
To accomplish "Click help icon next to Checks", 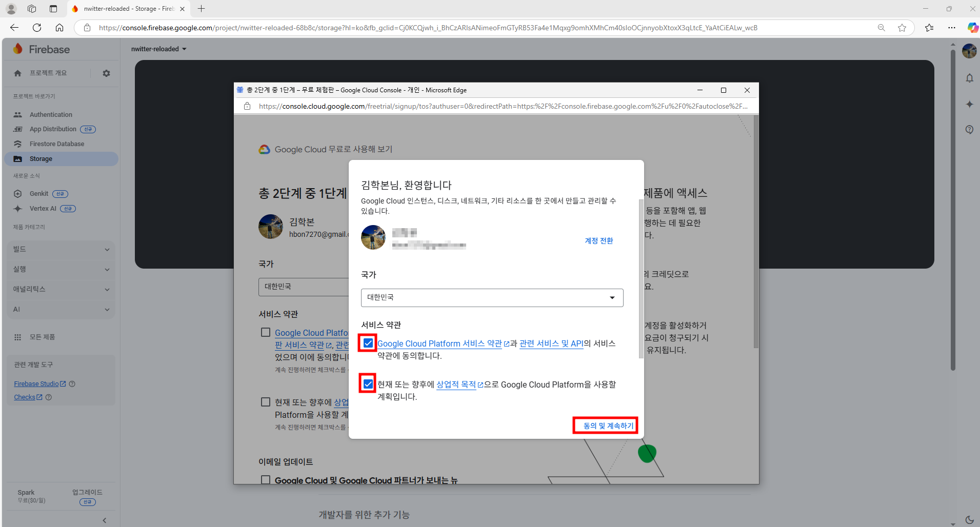I will point(49,397).
